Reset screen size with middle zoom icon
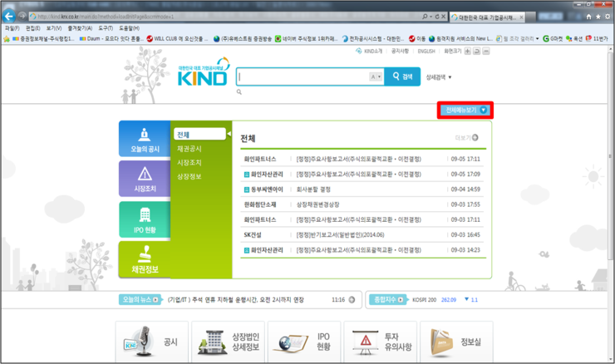 coord(476,52)
